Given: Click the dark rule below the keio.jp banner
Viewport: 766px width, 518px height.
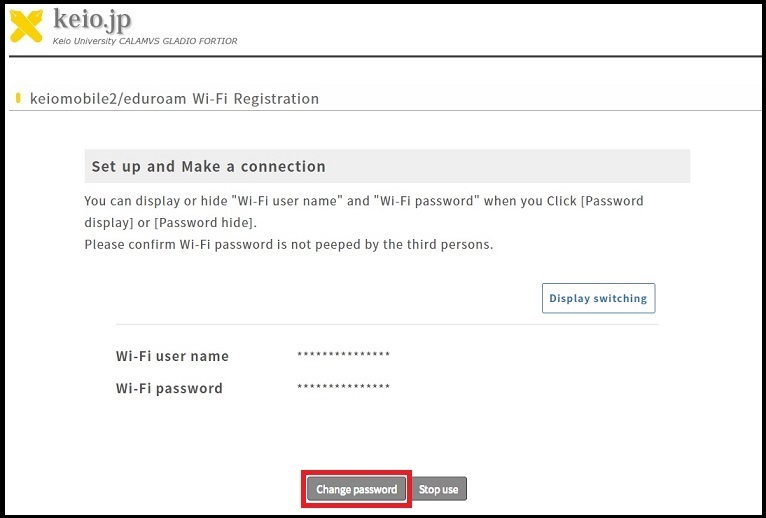Looking at the screenshot, I should [x=383, y=57].
